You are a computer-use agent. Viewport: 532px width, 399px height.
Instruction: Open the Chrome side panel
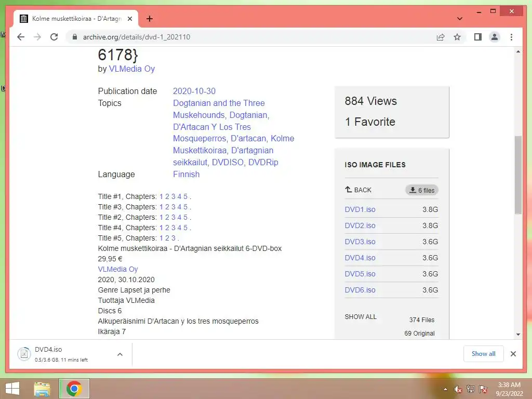click(x=478, y=37)
